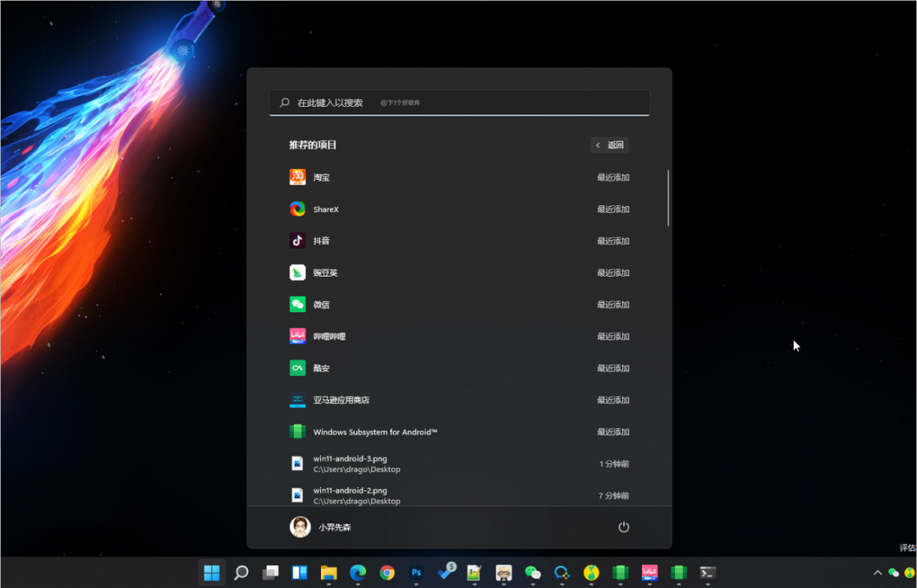Open the 酷安 app
This screenshot has height=588, width=917.
[321, 368]
